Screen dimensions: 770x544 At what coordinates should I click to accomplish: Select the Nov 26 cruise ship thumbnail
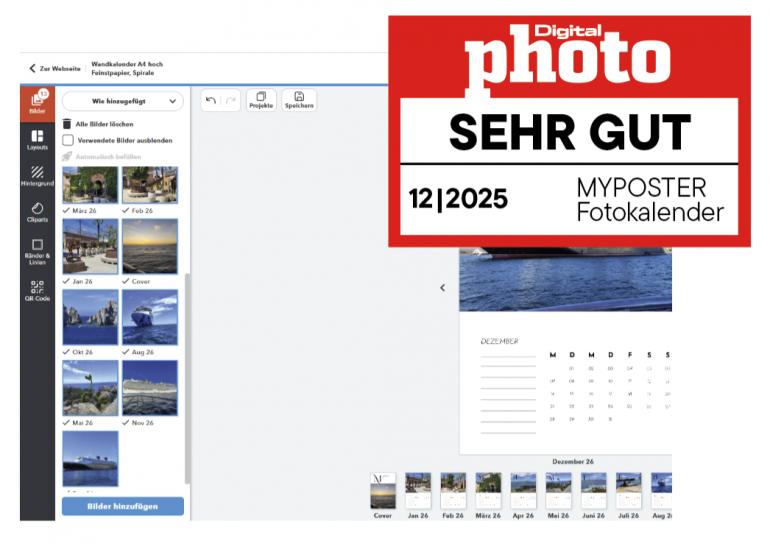pyautogui.click(x=150, y=388)
